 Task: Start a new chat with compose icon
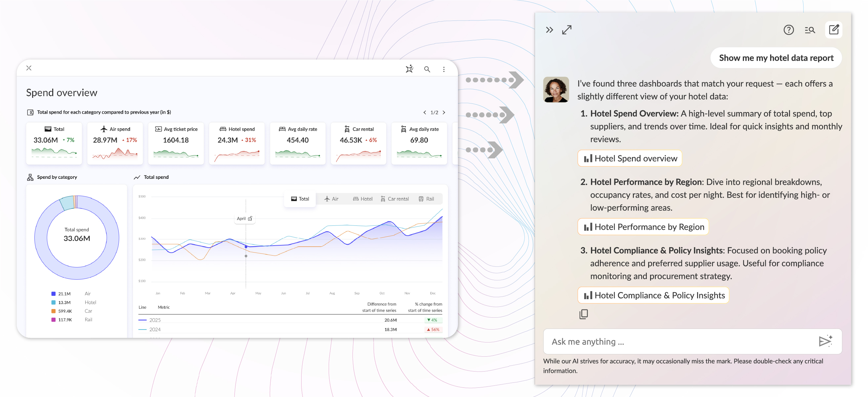coord(833,30)
